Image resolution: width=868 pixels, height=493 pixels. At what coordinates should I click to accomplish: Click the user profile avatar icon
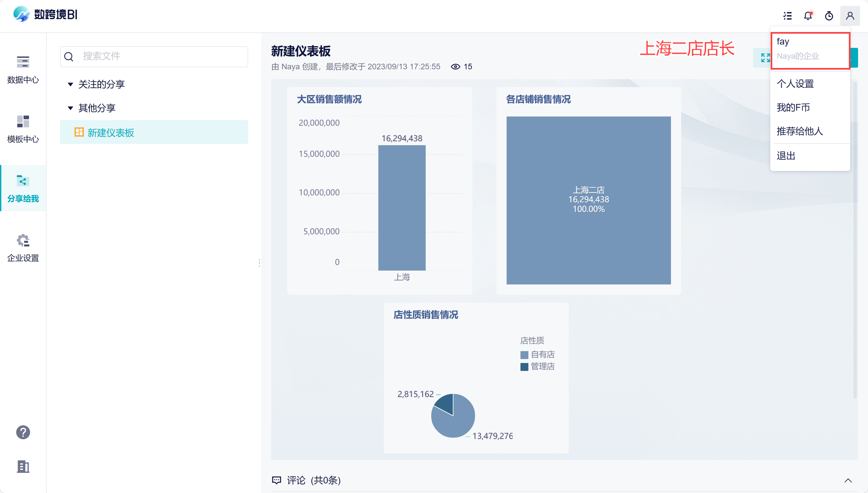point(850,16)
